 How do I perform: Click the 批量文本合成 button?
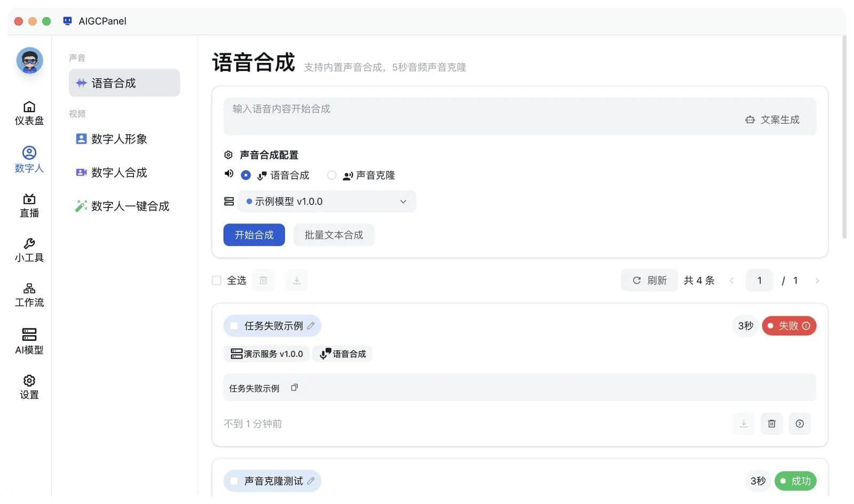(334, 235)
